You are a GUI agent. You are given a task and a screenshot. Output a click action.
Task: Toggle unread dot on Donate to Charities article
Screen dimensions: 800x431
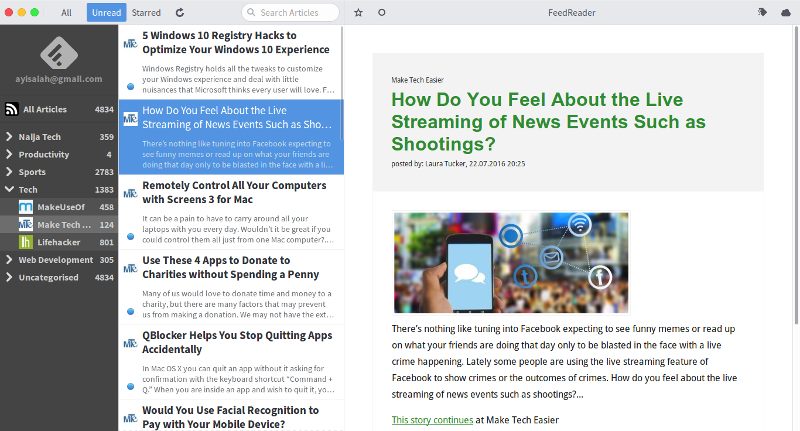(x=131, y=312)
